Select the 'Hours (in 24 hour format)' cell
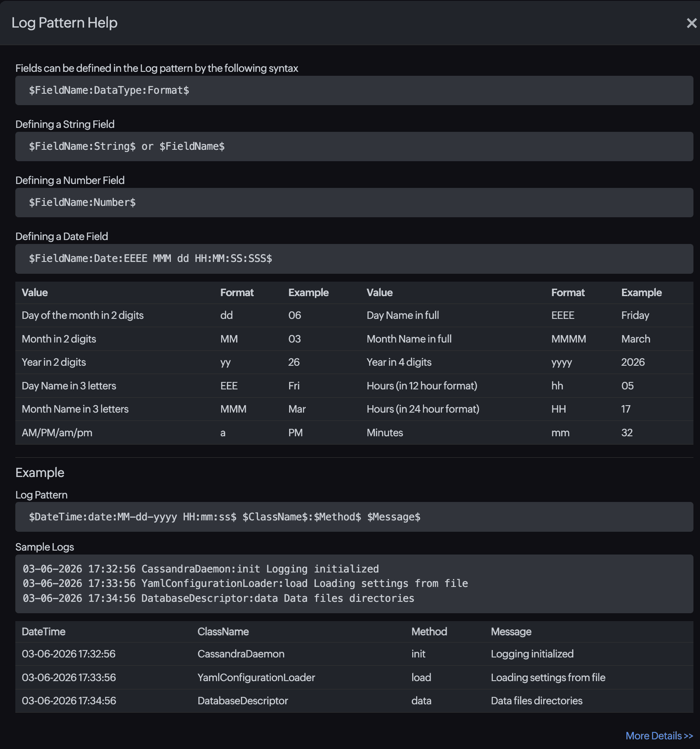 point(423,409)
